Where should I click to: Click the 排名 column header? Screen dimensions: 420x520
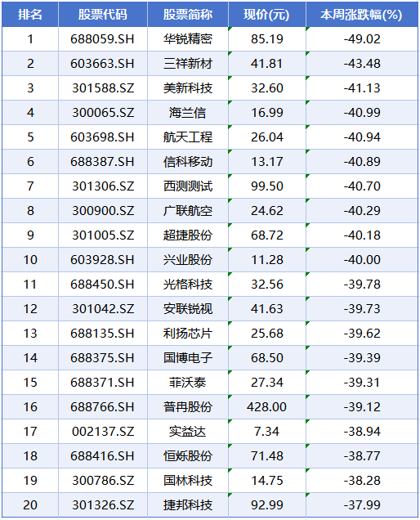30,14
